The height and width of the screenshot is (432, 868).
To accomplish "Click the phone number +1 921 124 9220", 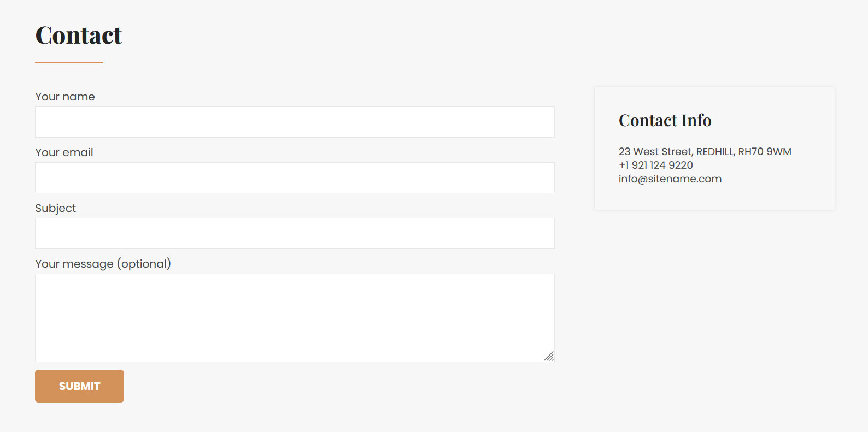I will pos(656,165).
